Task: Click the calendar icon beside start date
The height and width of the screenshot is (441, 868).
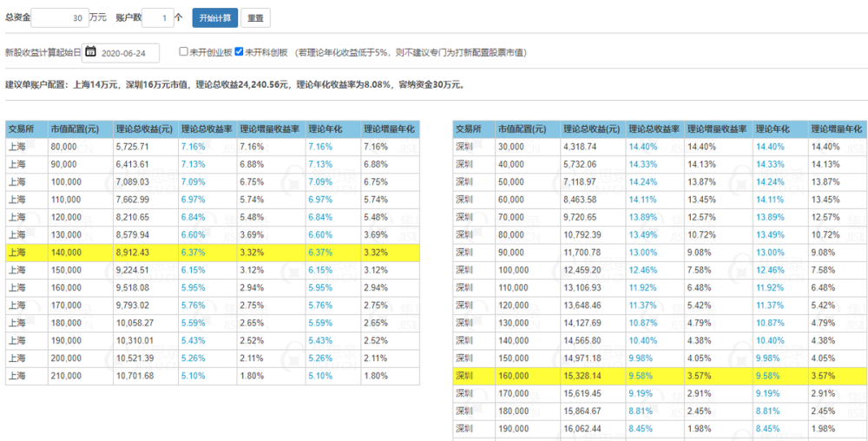Action: (91, 53)
